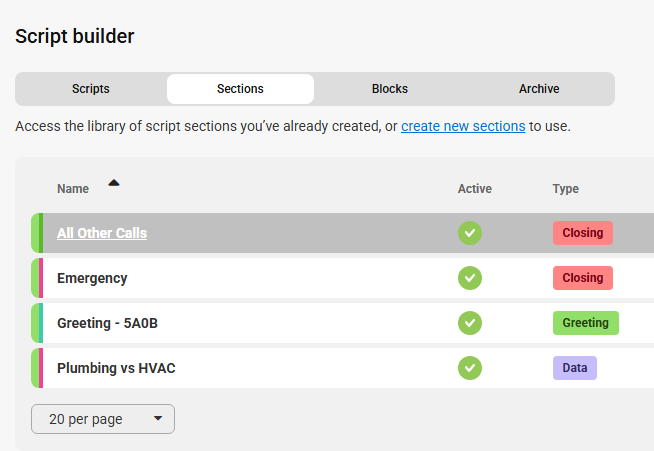Image resolution: width=654 pixels, height=451 pixels.
Task: Switch to the Scripts tab
Action: pos(91,89)
